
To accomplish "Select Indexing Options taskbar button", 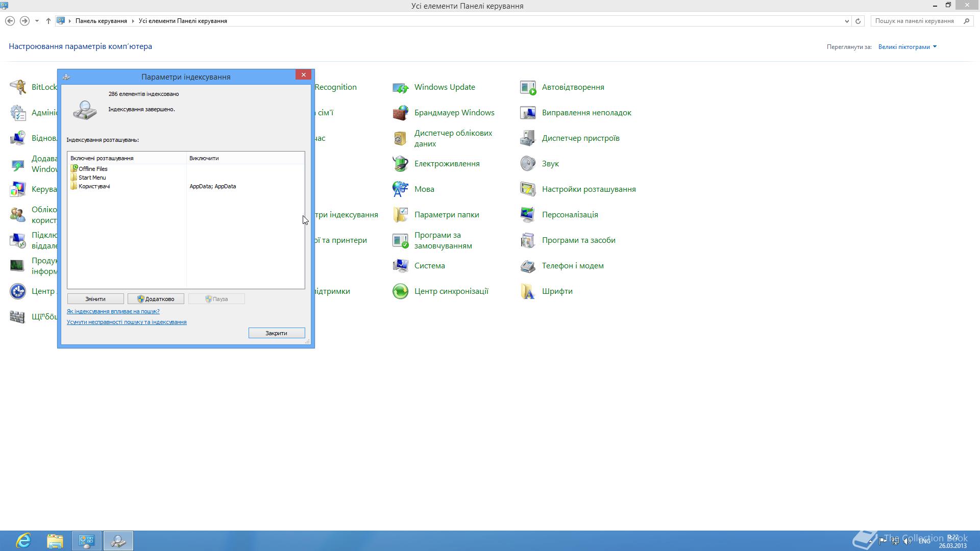I will [118, 541].
